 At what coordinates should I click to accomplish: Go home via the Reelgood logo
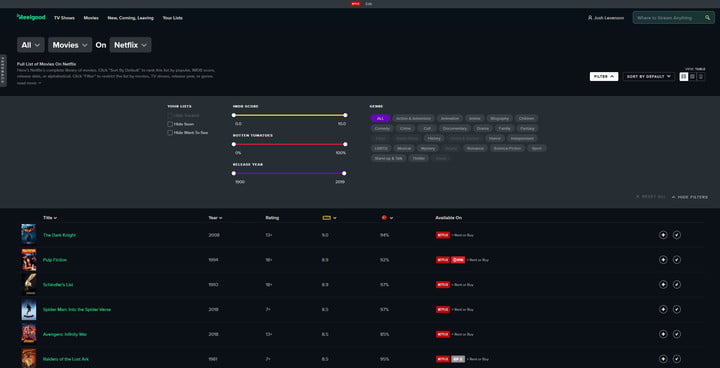pos(31,17)
